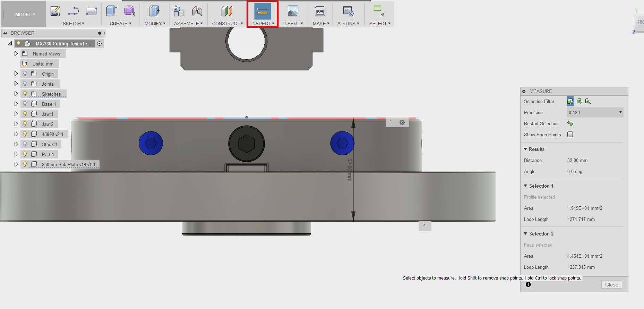Screen dimensions: 644x309
Task: Collapse the Selection 2 section
Action: coord(525,234)
